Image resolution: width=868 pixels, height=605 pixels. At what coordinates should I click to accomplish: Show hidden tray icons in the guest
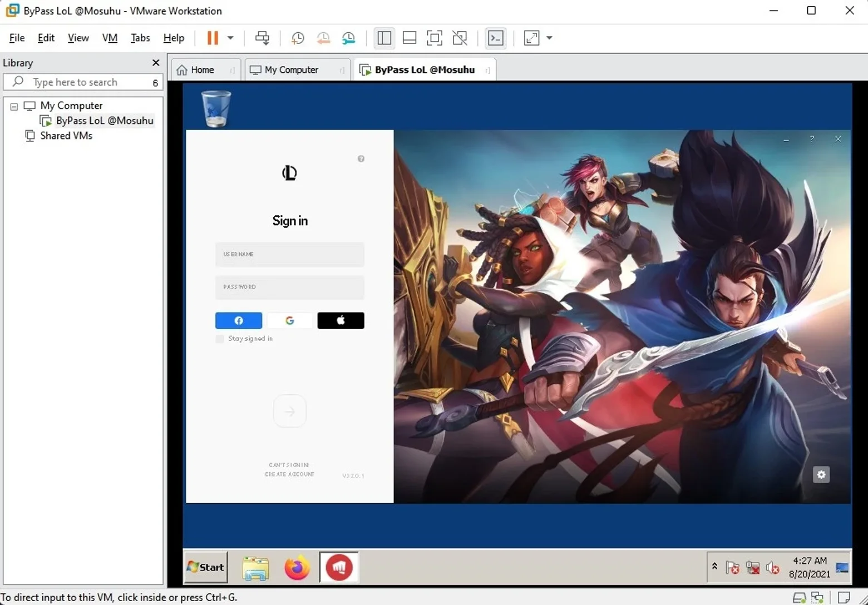point(714,567)
